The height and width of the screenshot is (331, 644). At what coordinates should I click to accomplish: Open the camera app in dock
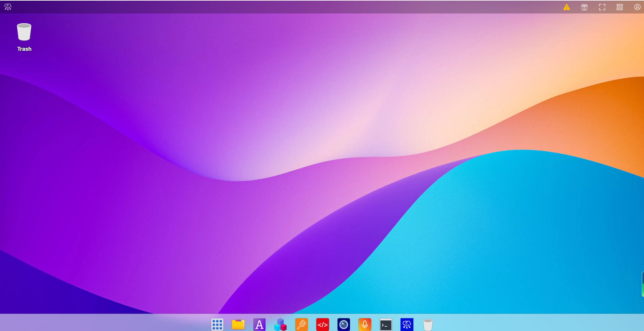(x=344, y=325)
